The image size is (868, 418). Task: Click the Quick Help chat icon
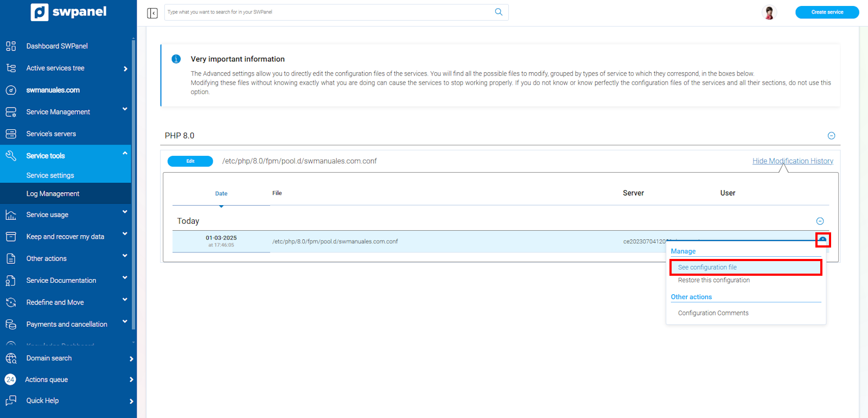11,401
